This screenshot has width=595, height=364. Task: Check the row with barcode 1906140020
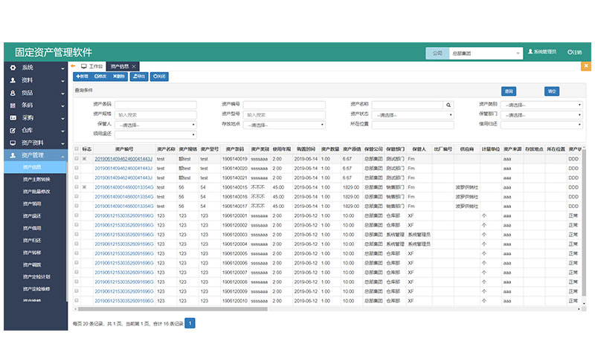pyautogui.click(x=77, y=168)
